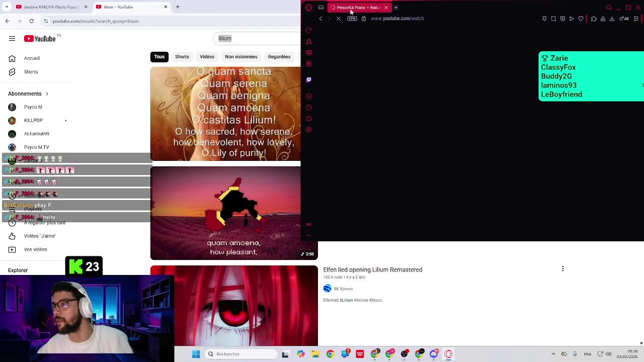Open GX Control speedometer in sidebar
Viewport: 644px width, 362px height.
pyautogui.click(x=309, y=30)
